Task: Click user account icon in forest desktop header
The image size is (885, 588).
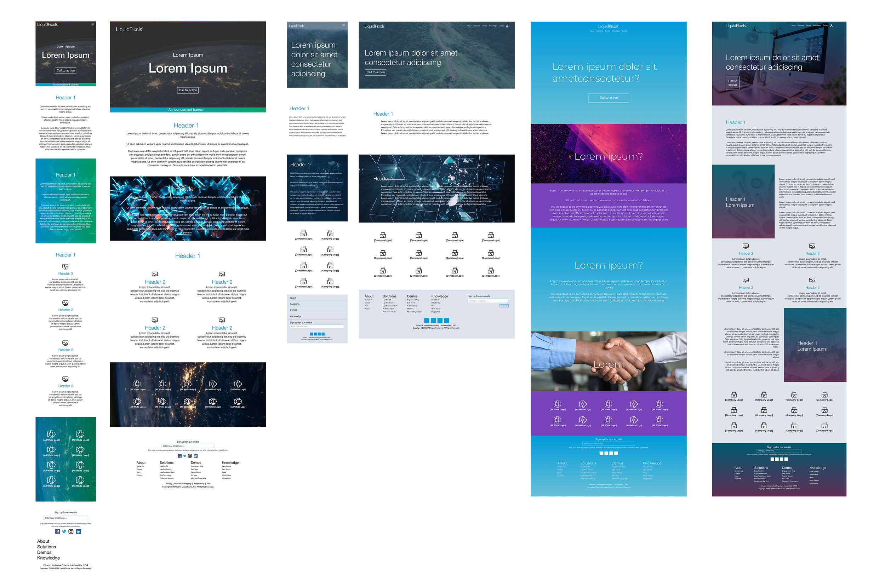Action: coord(507,26)
